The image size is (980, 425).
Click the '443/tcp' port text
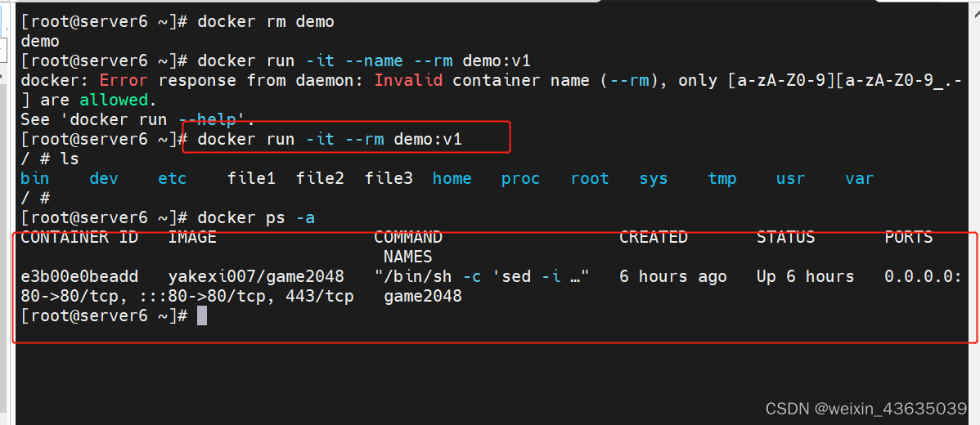click(320, 296)
